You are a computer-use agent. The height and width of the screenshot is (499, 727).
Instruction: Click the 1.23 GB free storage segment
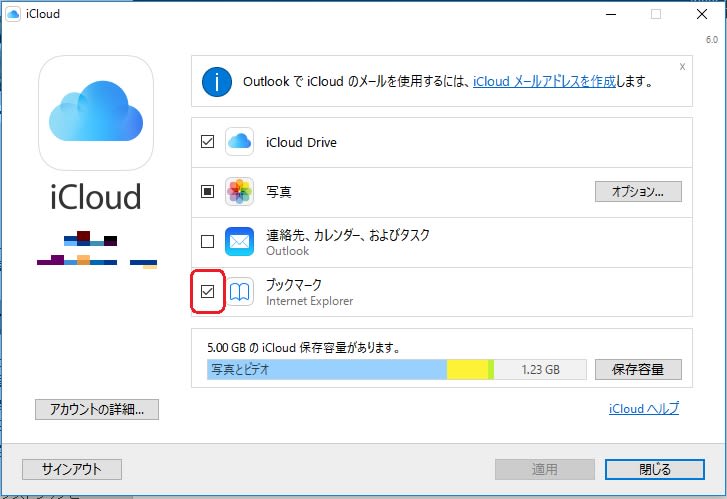tap(540, 370)
